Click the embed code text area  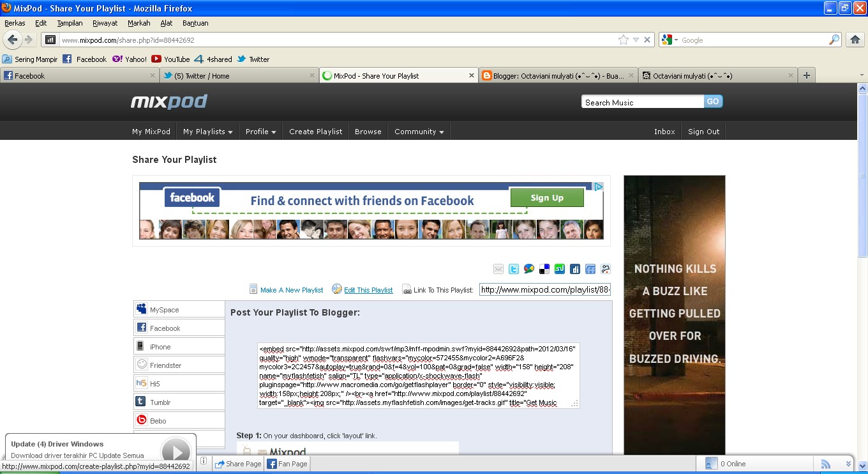pyautogui.click(x=419, y=375)
